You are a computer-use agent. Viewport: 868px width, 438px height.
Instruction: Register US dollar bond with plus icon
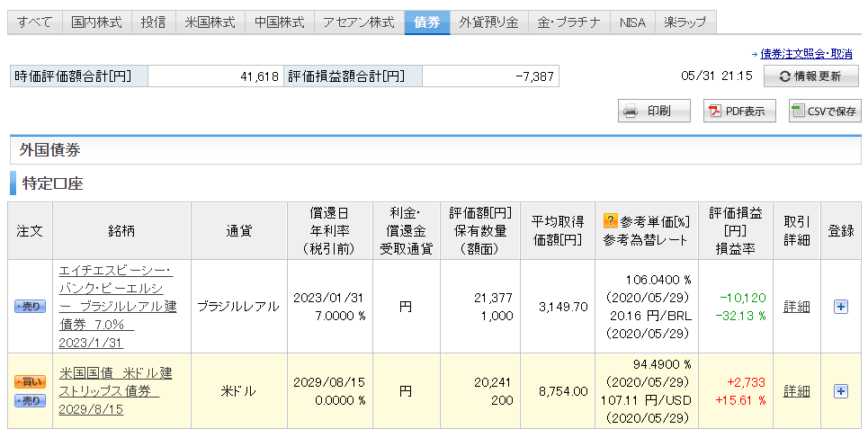tap(841, 391)
